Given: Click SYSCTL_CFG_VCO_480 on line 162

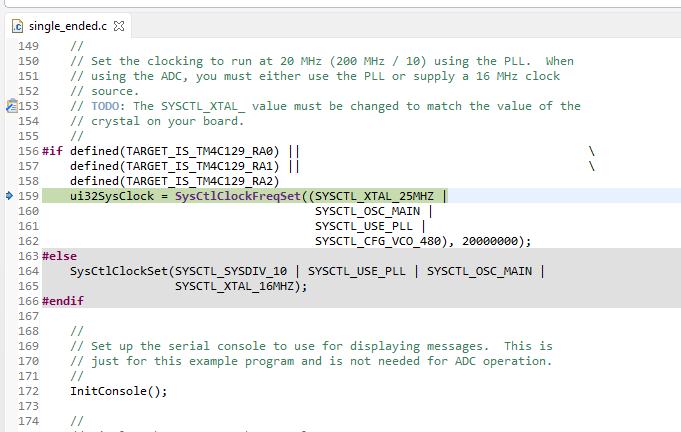Looking at the screenshot, I should [378, 241].
